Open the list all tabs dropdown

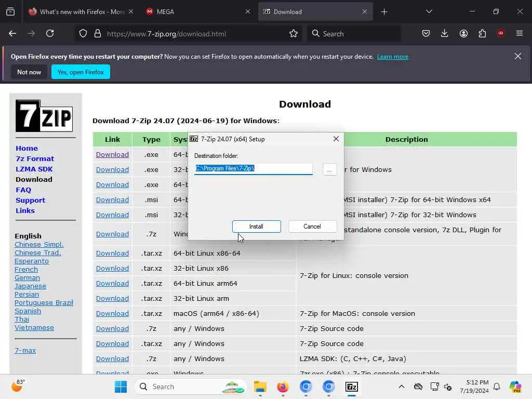[x=429, y=12]
